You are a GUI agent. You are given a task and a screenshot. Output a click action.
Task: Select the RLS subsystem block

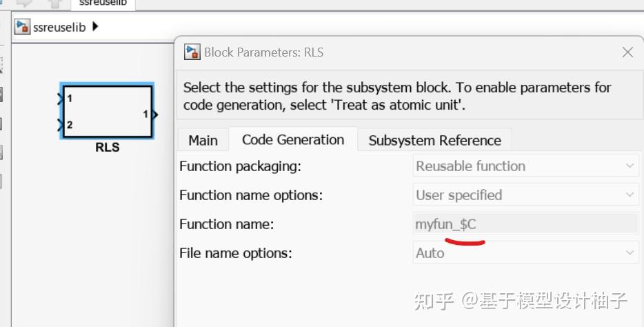pyautogui.click(x=107, y=110)
